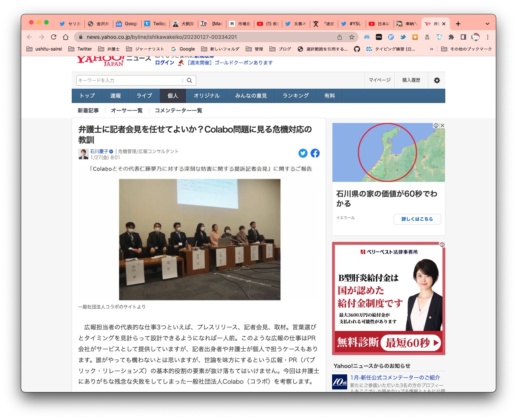Screen dimensions: 517x420
Task: Select the みんなの意見 navigation tab
Action: tap(251, 96)
